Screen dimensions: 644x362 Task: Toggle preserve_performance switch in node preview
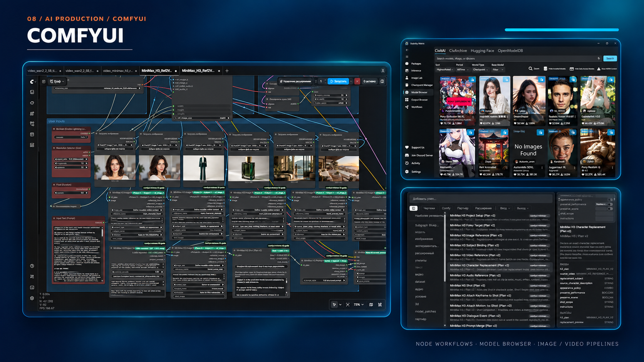pyautogui.click(x=610, y=204)
